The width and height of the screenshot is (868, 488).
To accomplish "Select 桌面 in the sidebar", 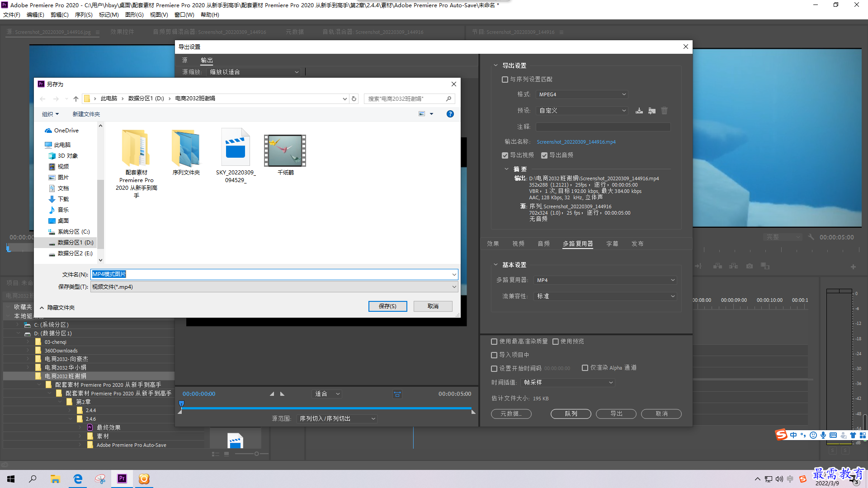I will 59,221.
